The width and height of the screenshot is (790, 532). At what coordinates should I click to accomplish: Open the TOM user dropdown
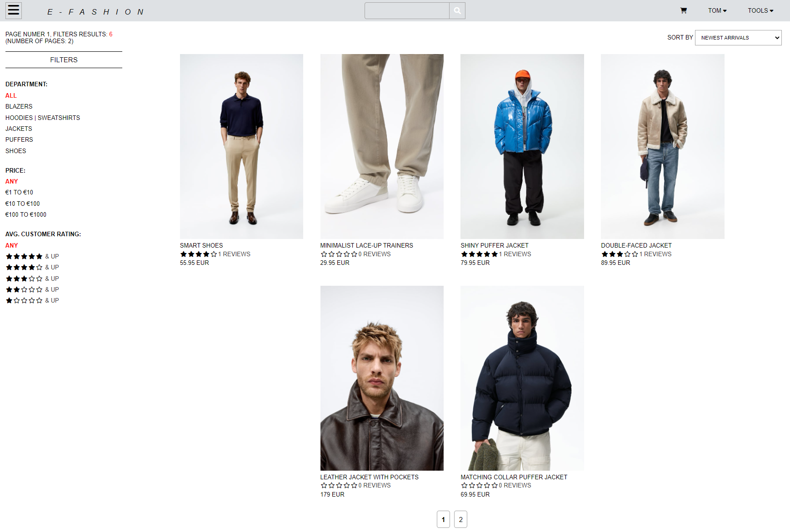pos(717,10)
